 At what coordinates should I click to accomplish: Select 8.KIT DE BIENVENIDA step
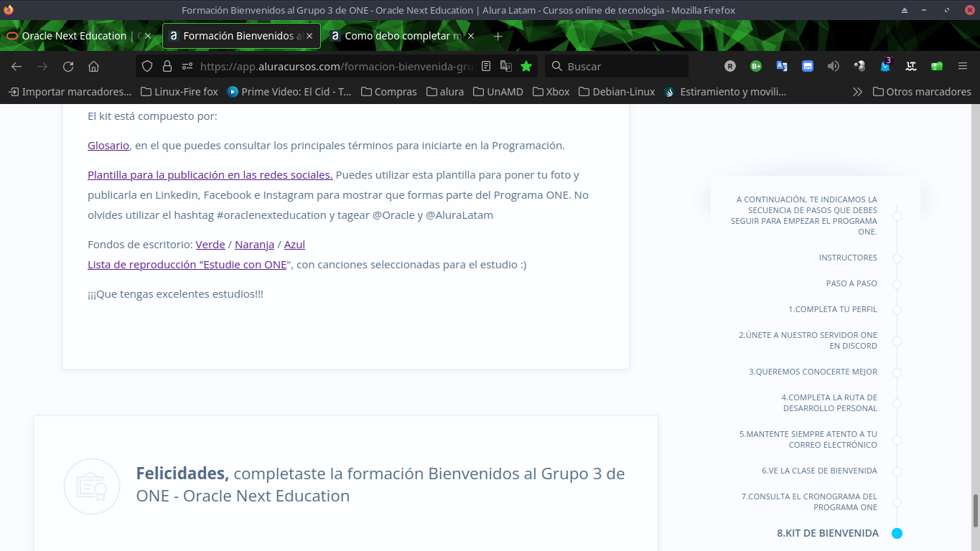click(x=828, y=534)
